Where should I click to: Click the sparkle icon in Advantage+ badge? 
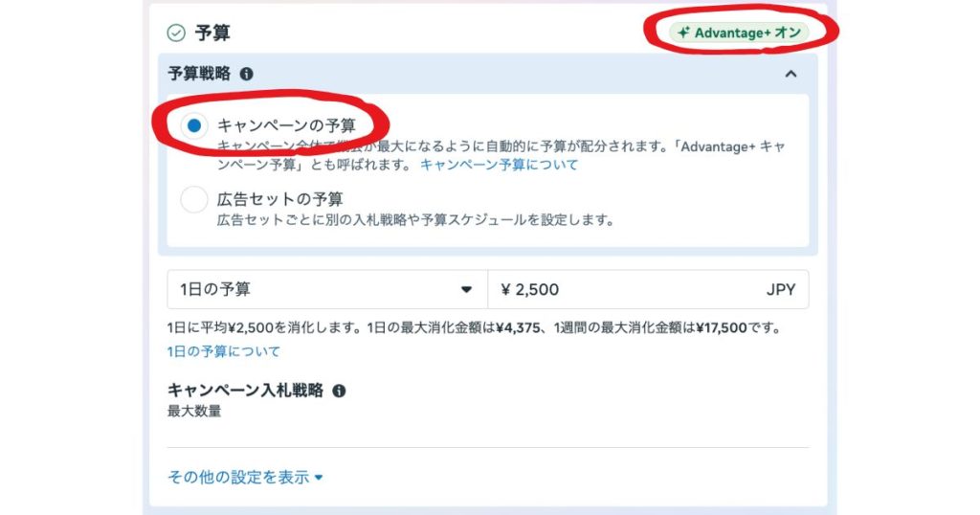click(x=683, y=33)
